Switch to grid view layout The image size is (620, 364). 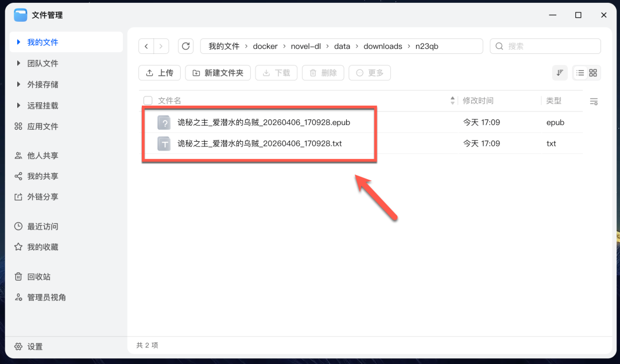[594, 73]
